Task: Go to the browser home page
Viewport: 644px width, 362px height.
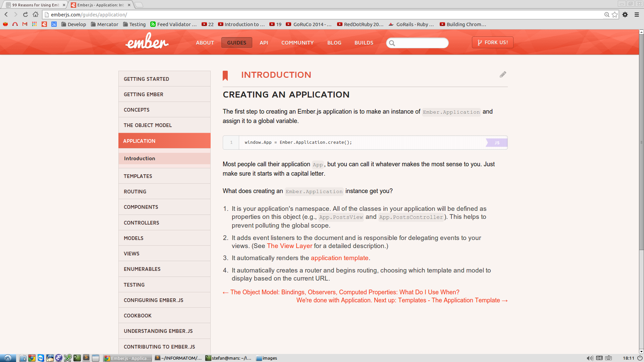Action: click(36, 14)
